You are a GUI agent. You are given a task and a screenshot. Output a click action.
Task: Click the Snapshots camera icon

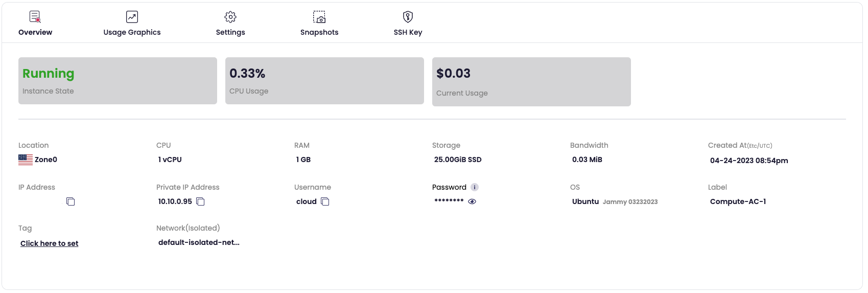(x=319, y=17)
